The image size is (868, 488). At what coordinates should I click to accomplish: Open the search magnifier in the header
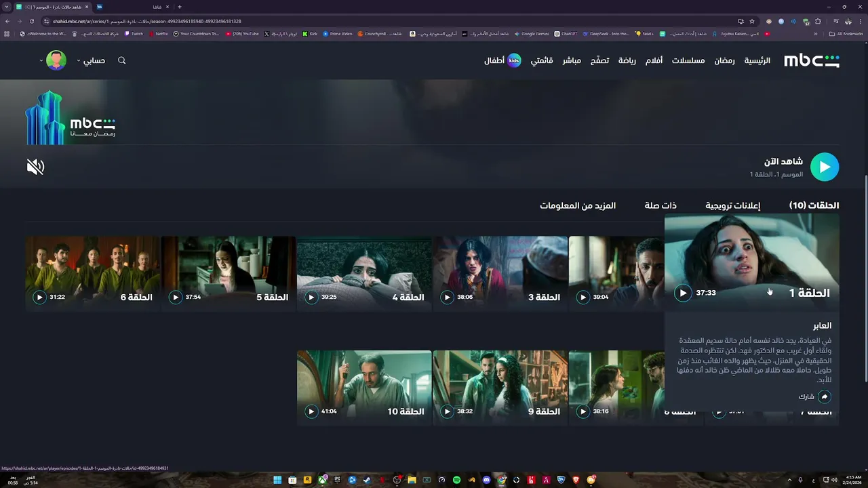[x=122, y=60]
